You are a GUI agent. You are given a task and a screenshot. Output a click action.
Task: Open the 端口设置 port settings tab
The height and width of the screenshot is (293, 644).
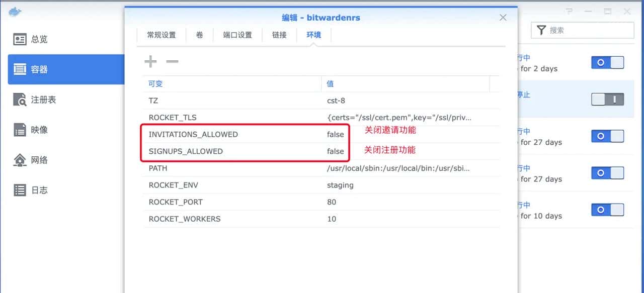pos(237,35)
